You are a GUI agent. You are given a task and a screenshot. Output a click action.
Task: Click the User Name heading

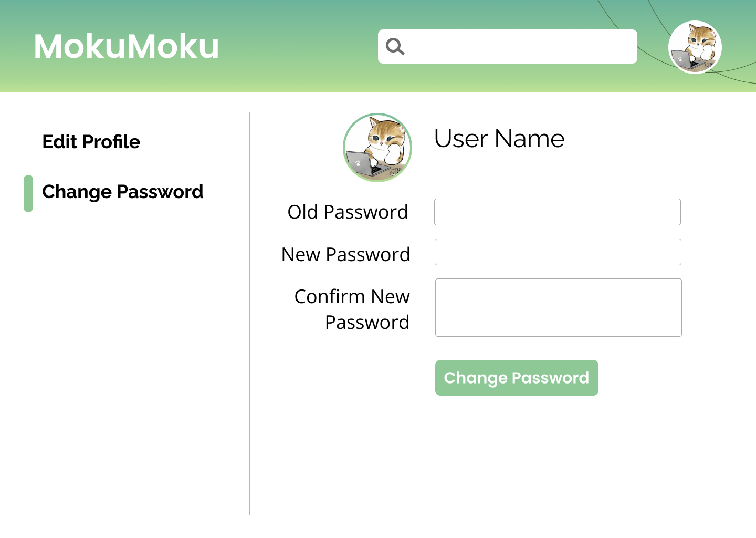pyautogui.click(x=499, y=139)
